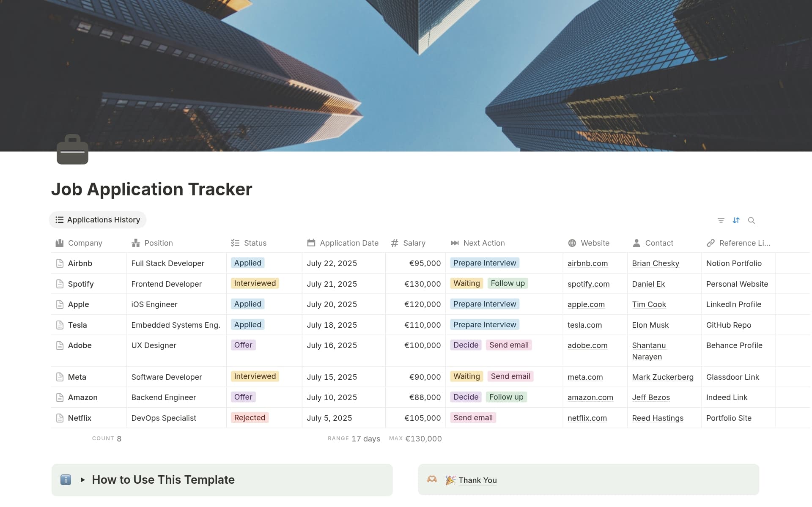Click the Decide tag in Adobe row
The width and height of the screenshot is (812, 507).
(466, 345)
